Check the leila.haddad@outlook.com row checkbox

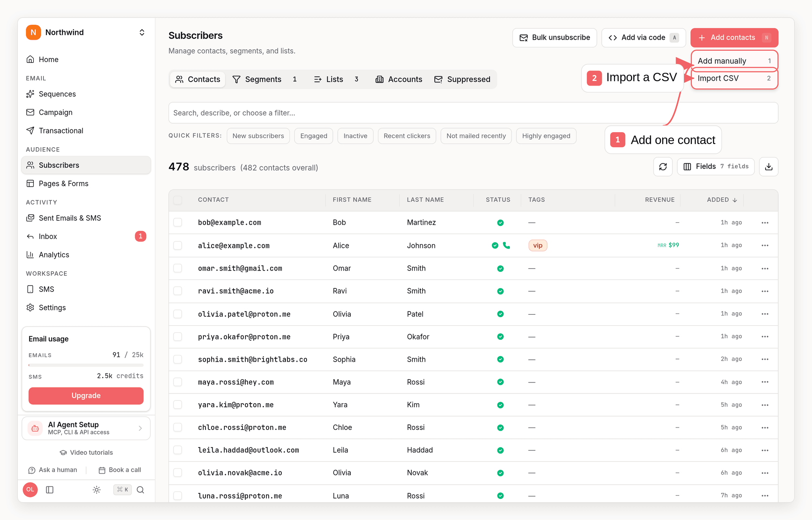click(178, 450)
